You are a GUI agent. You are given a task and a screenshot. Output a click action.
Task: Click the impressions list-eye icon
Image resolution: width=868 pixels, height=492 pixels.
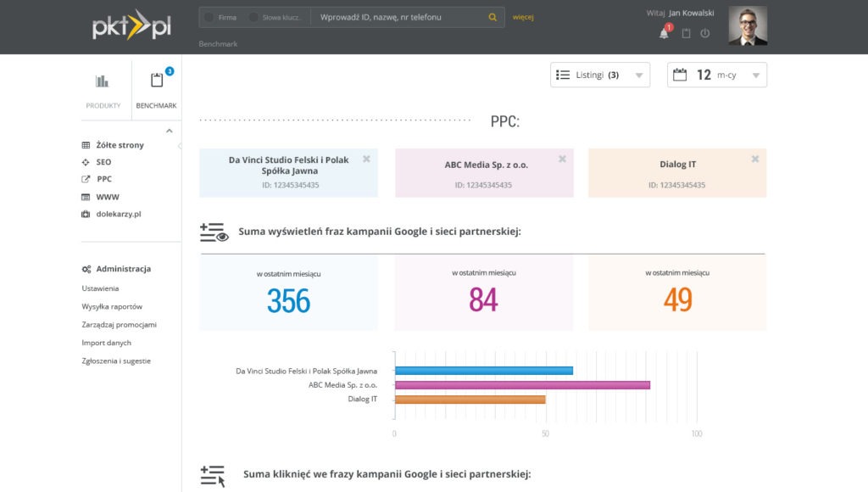coord(214,232)
